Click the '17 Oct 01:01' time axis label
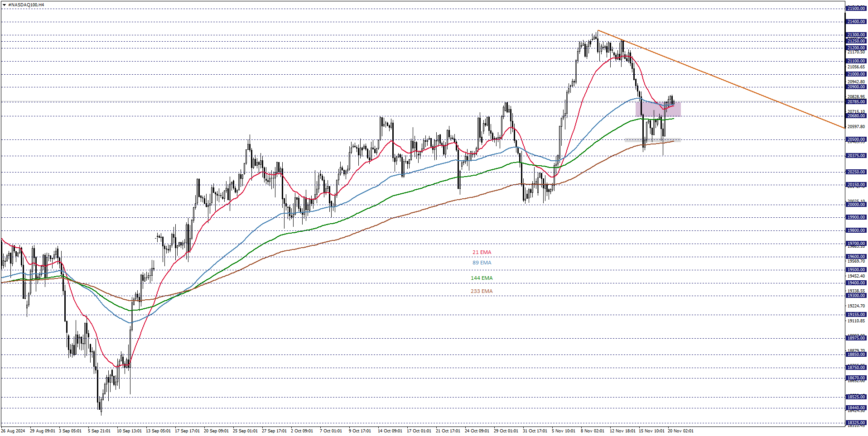 [419, 431]
